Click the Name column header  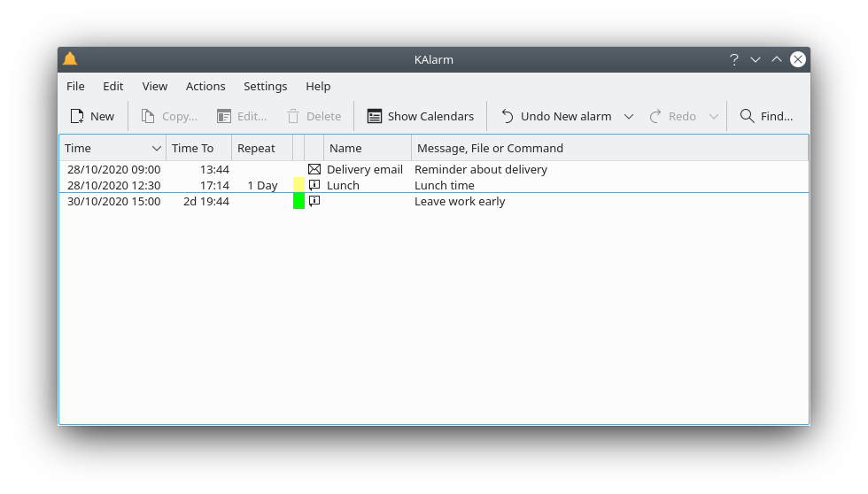click(367, 148)
